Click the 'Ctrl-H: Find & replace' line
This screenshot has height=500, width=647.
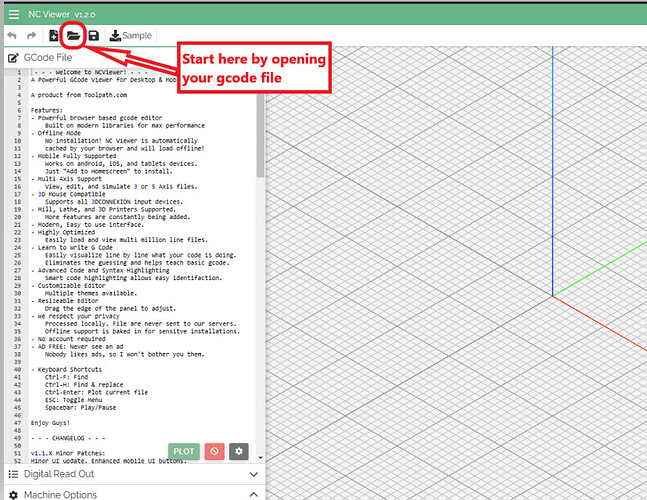click(x=84, y=384)
